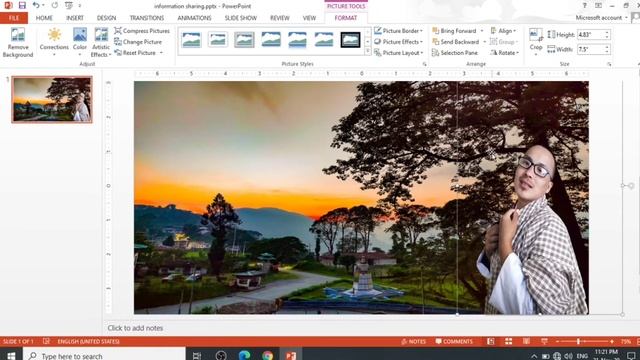The image size is (640, 360).
Task: Select the Picture Tools FORMAT tab
Action: pyautogui.click(x=346, y=18)
